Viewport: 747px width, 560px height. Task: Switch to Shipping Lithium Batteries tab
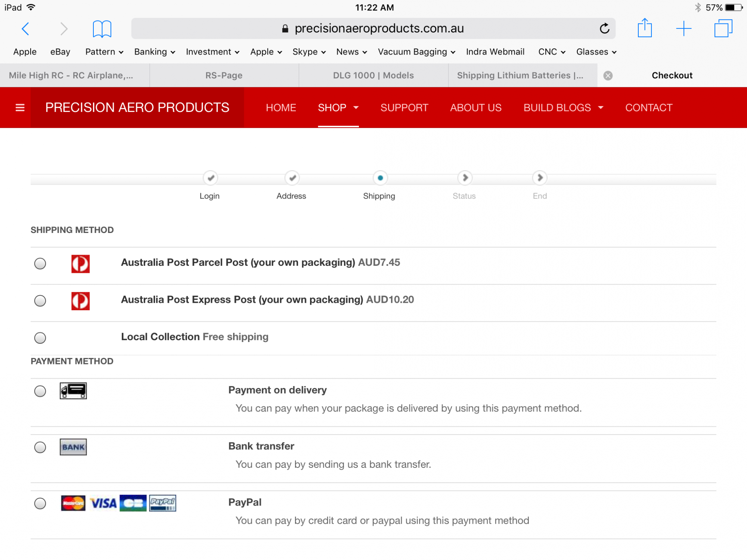(x=520, y=75)
